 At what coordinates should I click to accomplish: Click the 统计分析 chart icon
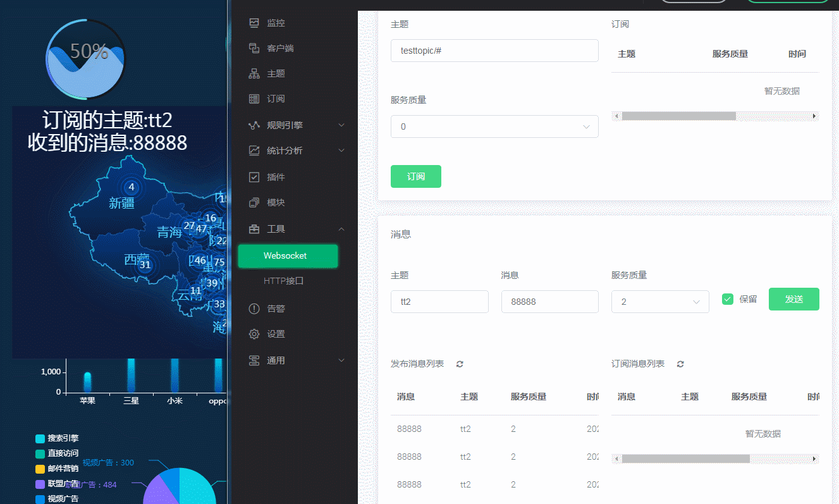pyautogui.click(x=254, y=151)
